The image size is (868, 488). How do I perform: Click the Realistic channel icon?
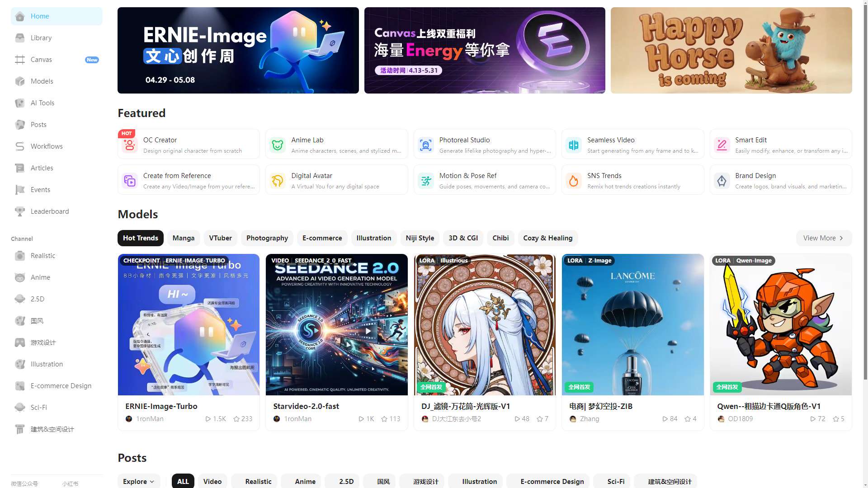click(x=20, y=256)
